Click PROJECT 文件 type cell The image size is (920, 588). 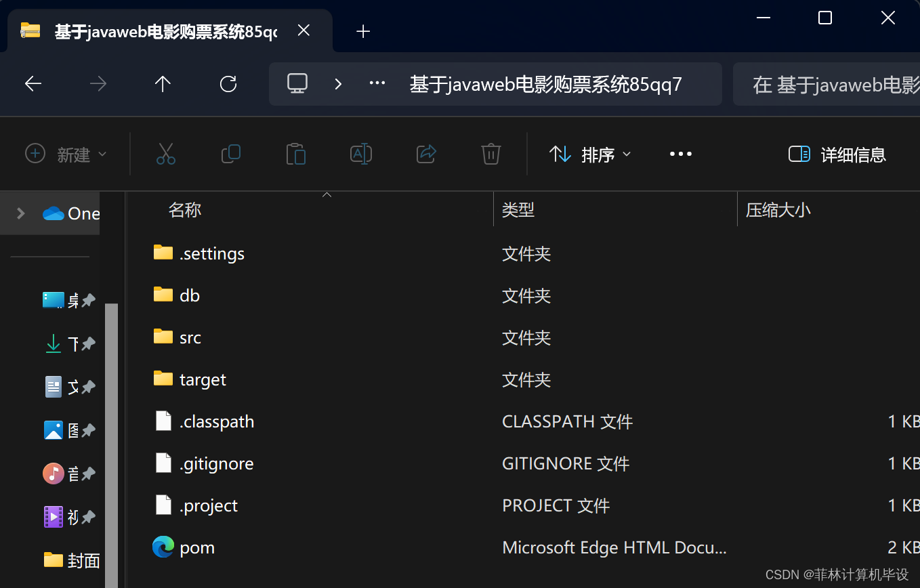(556, 506)
